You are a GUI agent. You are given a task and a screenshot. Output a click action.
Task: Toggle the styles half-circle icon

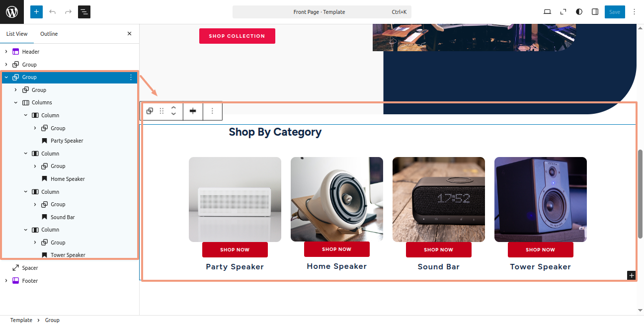(579, 12)
